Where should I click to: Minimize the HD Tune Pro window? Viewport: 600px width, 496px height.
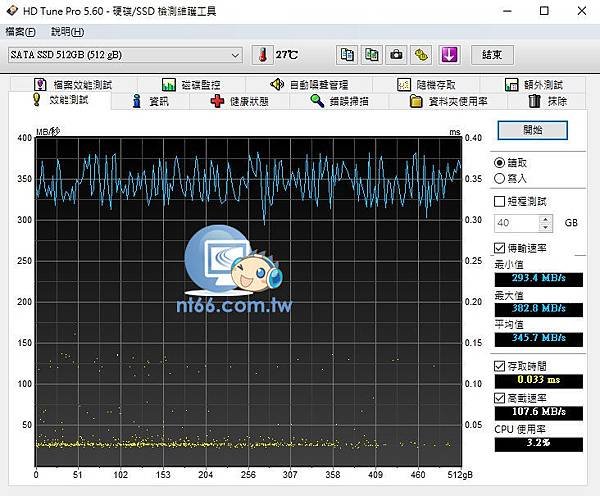(507, 11)
